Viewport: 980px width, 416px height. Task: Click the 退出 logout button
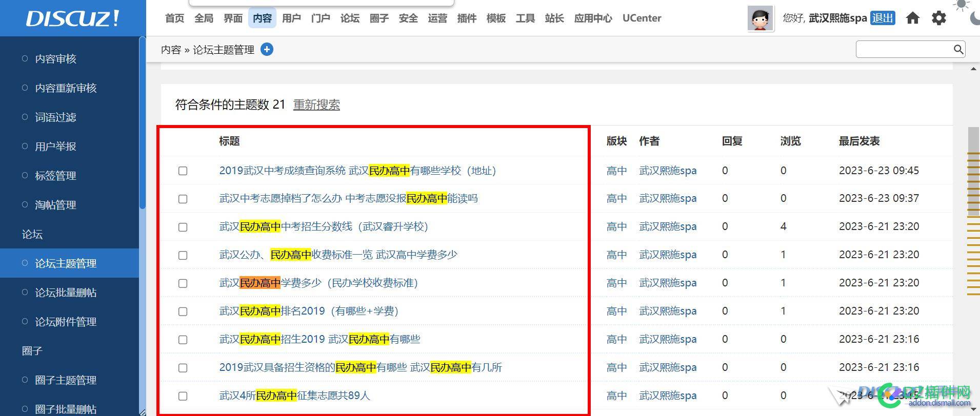click(883, 18)
